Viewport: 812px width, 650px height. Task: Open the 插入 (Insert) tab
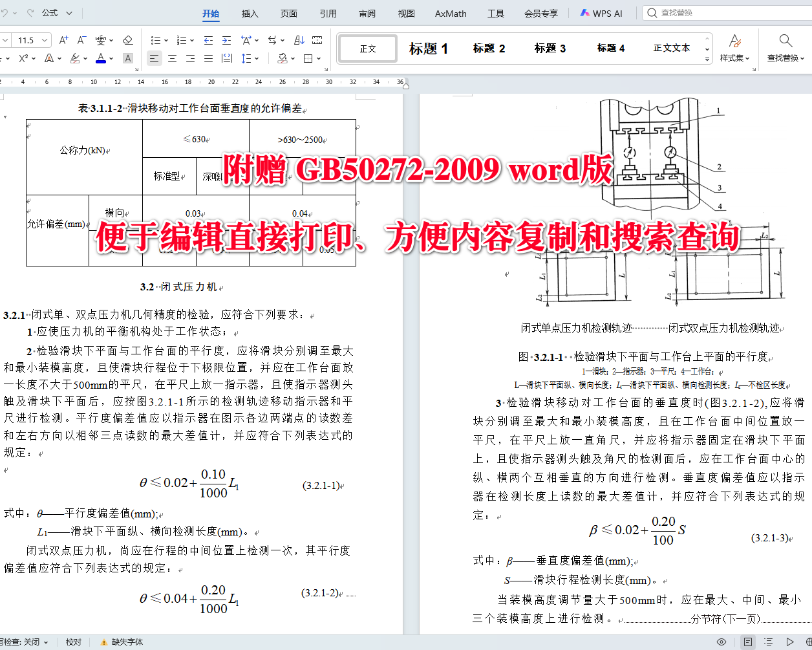click(x=250, y=14)
